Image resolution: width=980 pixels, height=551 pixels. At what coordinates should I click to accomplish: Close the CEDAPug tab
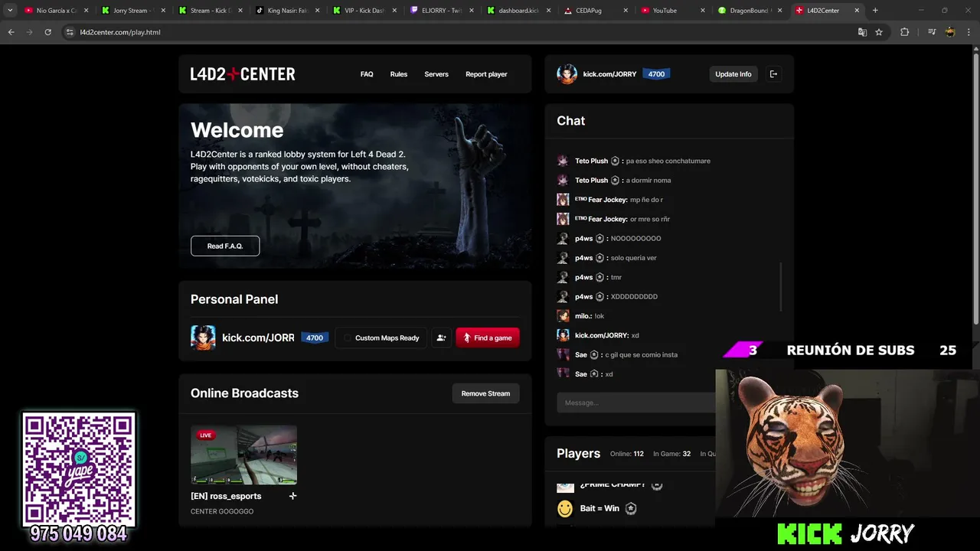point(626,11)
